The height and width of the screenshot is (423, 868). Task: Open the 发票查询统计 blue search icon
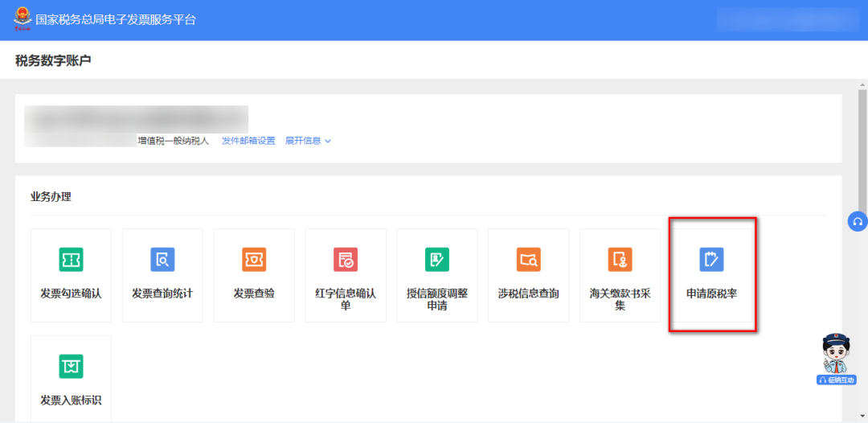pyautogui.click(x=162, y=259)
